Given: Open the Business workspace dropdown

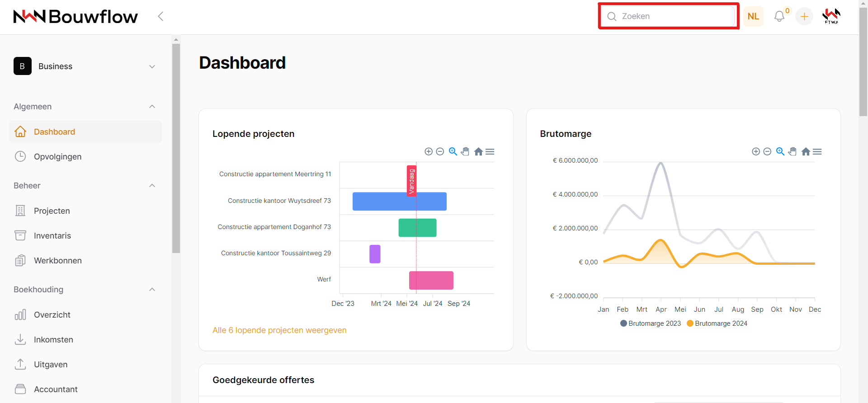Looking at the screenshot, I should click(85, 66).
